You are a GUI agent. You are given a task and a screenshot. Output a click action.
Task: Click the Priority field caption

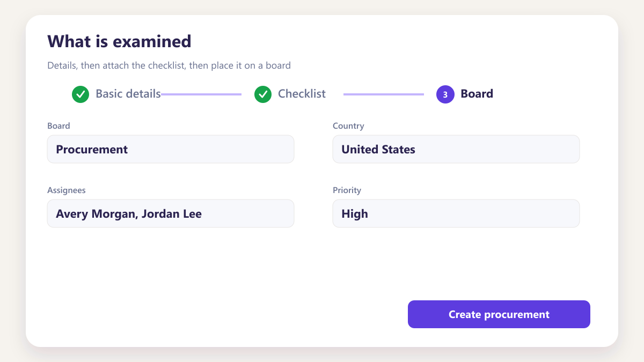click(347, 190)
